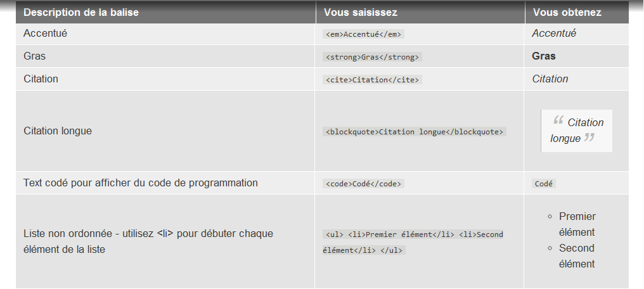Click the <code>Codé</code> code snippet

tap(363, 184)
